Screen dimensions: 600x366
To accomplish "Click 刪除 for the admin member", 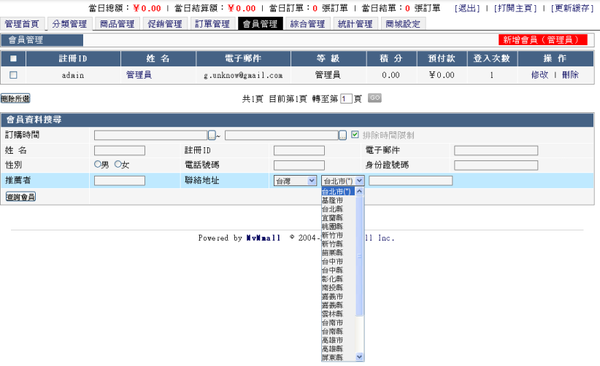I will 570,75.
